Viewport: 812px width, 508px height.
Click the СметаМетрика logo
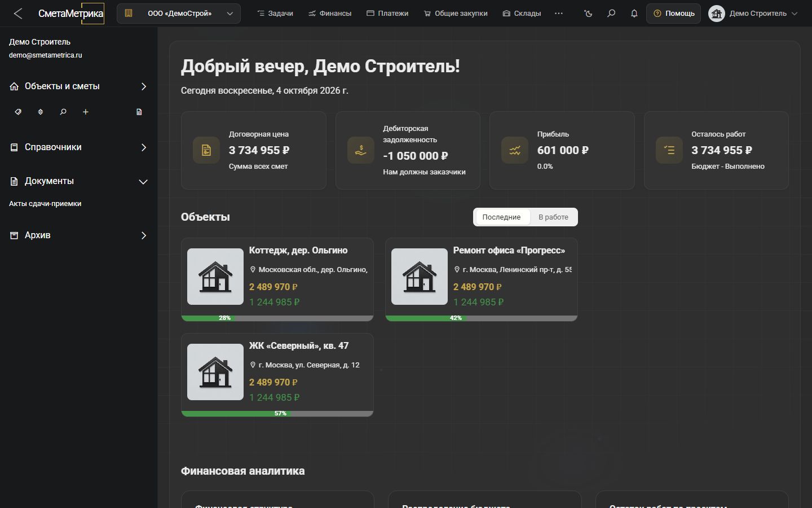pyautogui.click(x=71, y=14)
